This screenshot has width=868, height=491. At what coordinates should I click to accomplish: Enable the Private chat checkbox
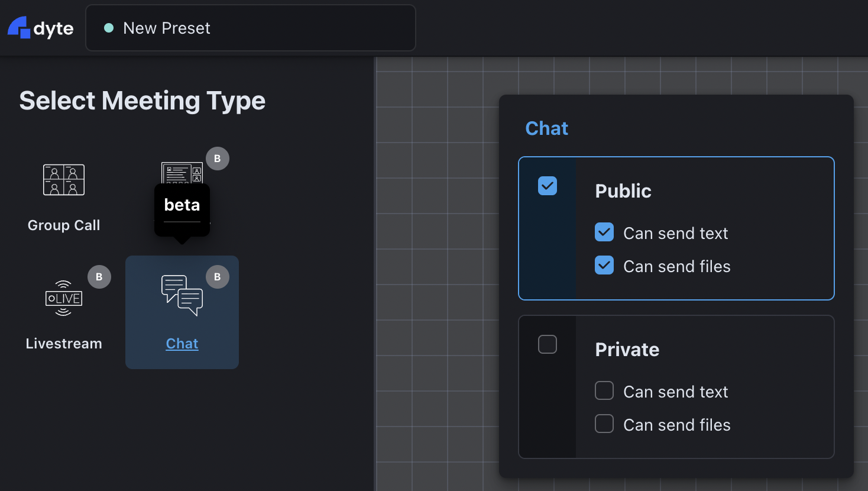pyautogui.click(x=547, y=344)
